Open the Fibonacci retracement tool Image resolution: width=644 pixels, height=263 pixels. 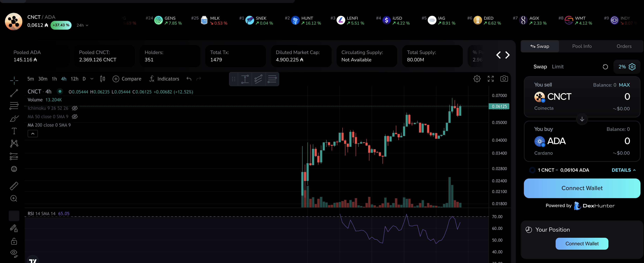tap(14, 106)
